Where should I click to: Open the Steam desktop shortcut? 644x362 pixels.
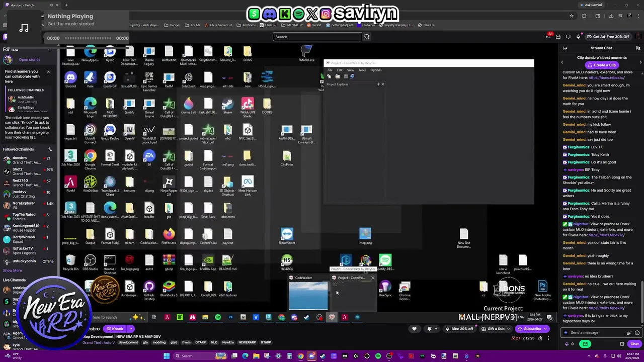(227, 106)
